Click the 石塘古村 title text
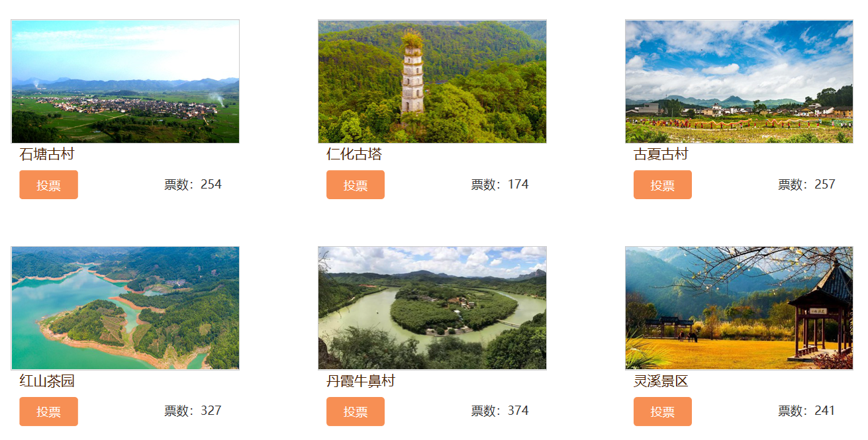The height and width of the screenshot is (440, 868). pos(47,154)
